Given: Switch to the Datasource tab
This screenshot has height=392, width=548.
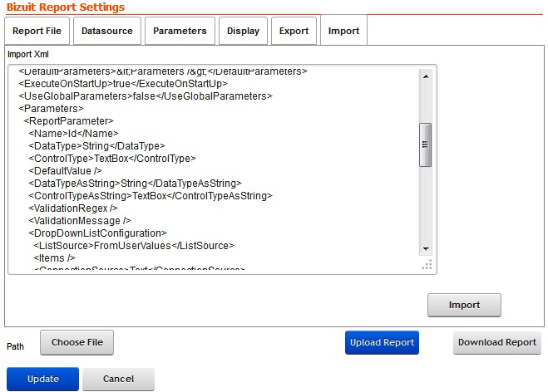Looking at the screenshot, I should click(107, 31).
